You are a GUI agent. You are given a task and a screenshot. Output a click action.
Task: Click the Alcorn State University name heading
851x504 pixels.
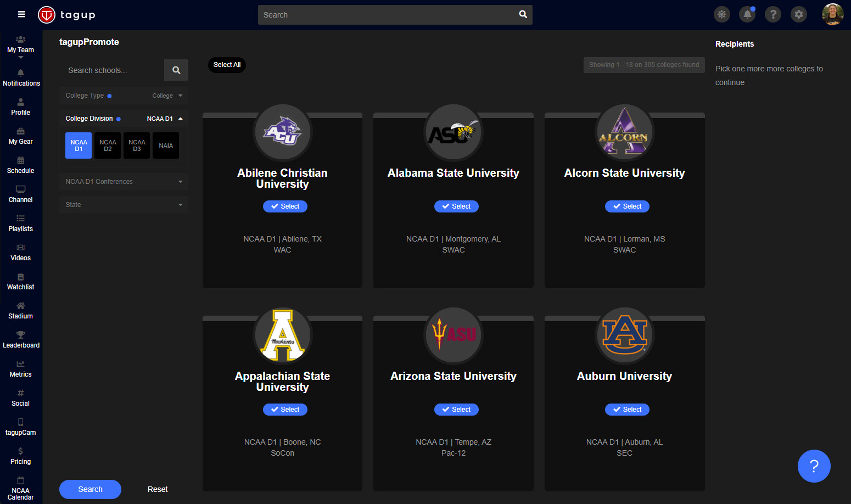point(624,173)
